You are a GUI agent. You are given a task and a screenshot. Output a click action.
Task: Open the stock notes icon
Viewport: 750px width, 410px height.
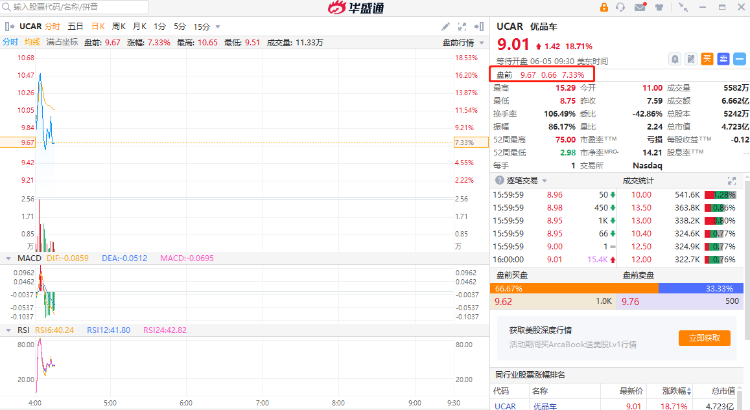click(x=691, y=59)
